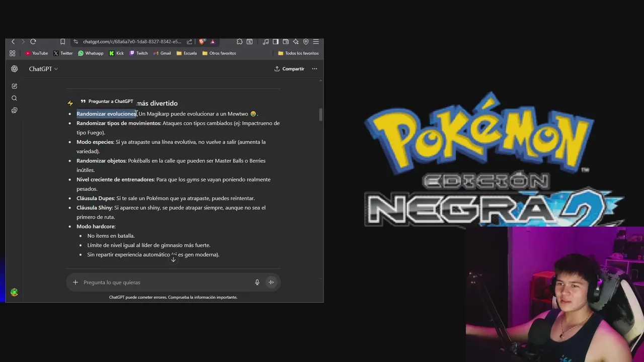Open the Leo AI sparkle icon
Image resolution: width=644 pixels, height=362 pixels.
point(296,42)
